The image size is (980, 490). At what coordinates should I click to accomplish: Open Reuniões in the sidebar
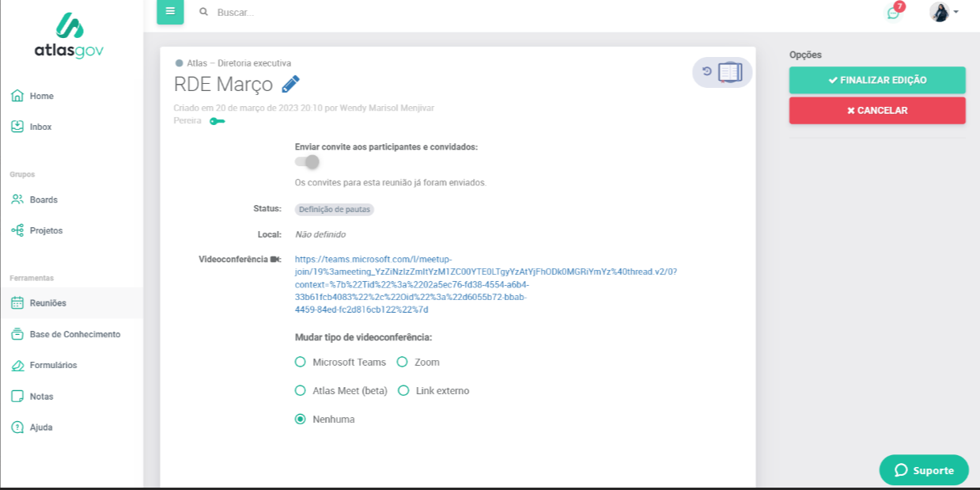click(47, 303)
